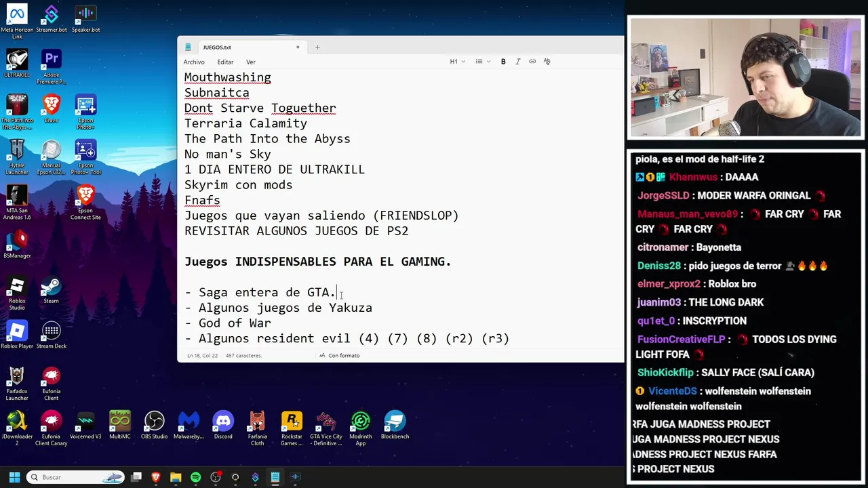Screen dimensions: 868x488
Task: Add a new Notepad tab
Action: click(317, 47)
